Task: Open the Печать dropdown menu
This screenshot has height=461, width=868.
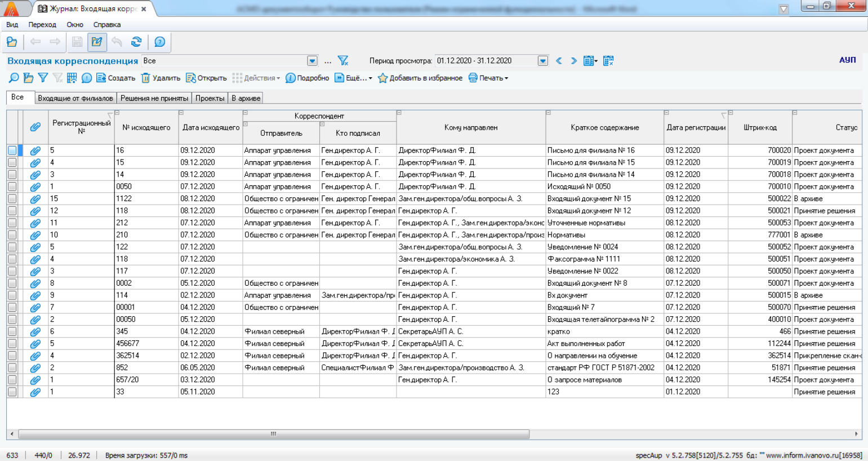Action: (x=488, y=78)
